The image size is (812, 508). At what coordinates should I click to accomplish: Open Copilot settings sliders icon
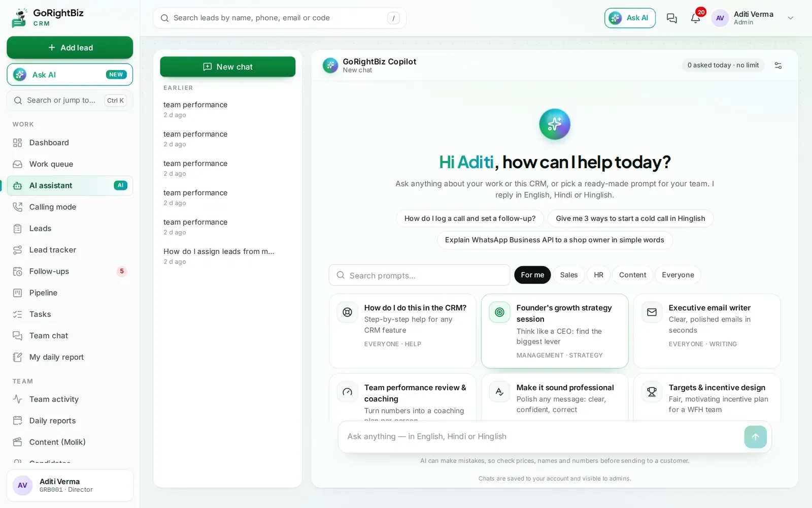click(778, 66)
